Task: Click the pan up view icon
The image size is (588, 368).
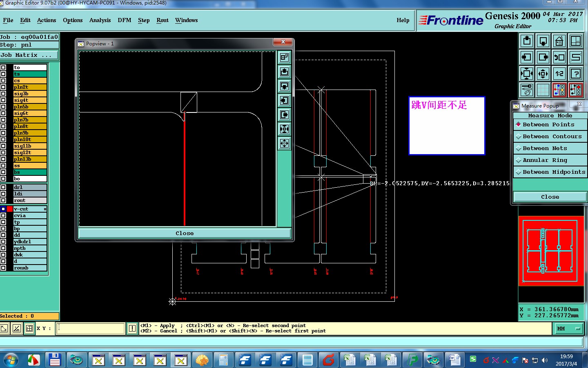Action: click(x=527, y=41)
